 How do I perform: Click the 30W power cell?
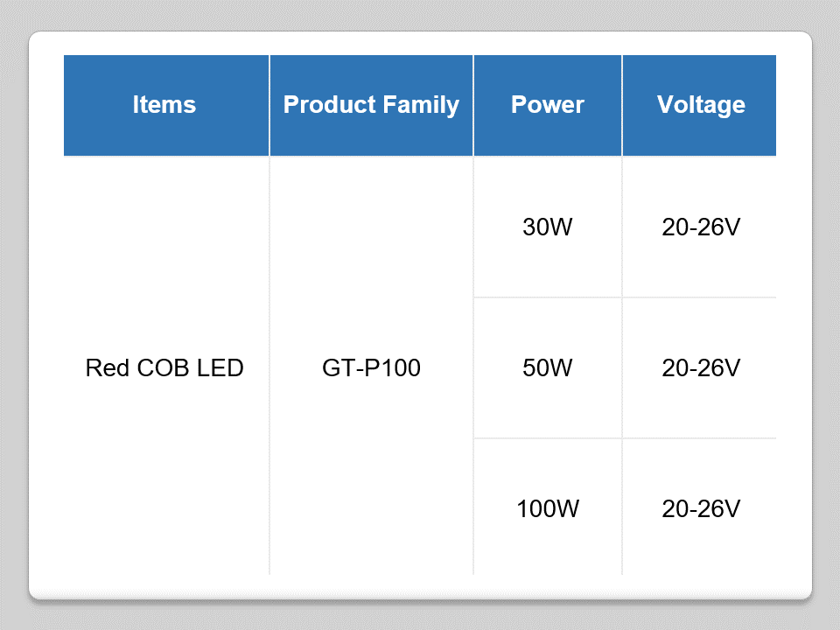coord(548,227)
